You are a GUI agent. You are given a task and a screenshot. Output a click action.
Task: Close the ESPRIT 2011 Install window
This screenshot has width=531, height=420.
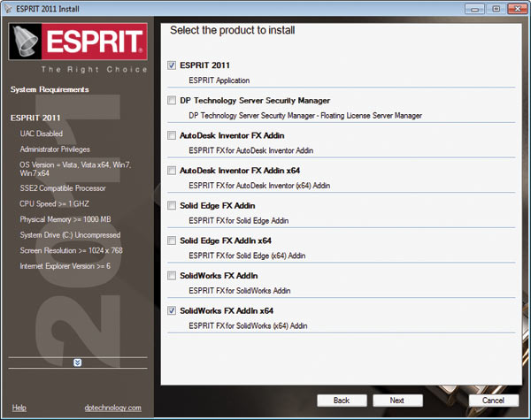(x=518, y=9)
